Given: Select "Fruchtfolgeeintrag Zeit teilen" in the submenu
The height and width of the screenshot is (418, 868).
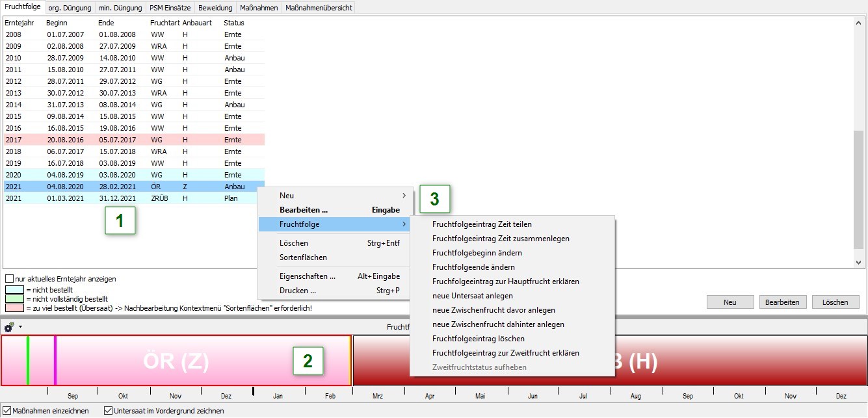Looking at the screenshot, I should click(482, 224).
